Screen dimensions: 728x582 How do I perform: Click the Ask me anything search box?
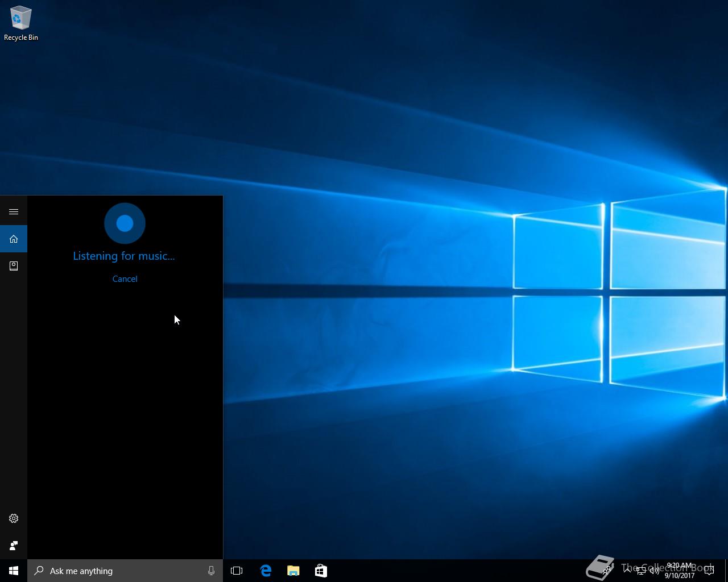click(125, 571)
